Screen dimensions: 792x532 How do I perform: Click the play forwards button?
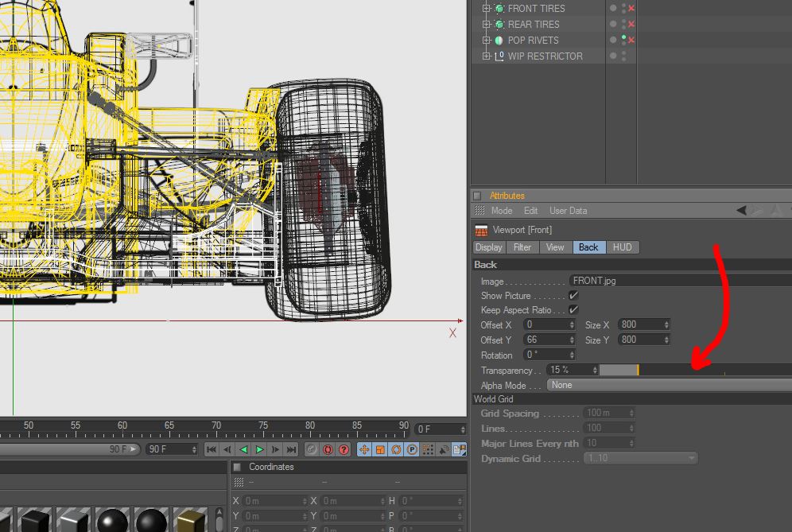(x=259, y=449)
